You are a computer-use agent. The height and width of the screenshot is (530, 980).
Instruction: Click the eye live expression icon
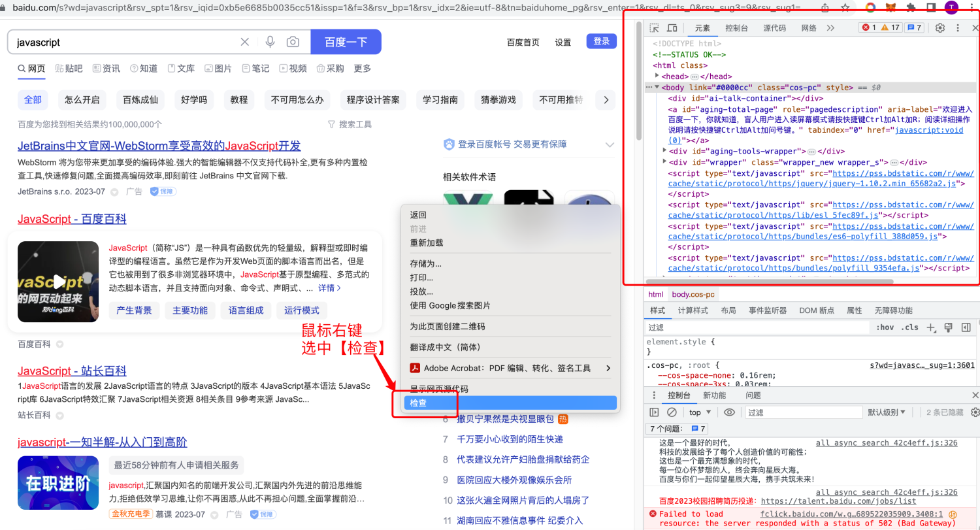pyautogui.click(x=730, y=412)
